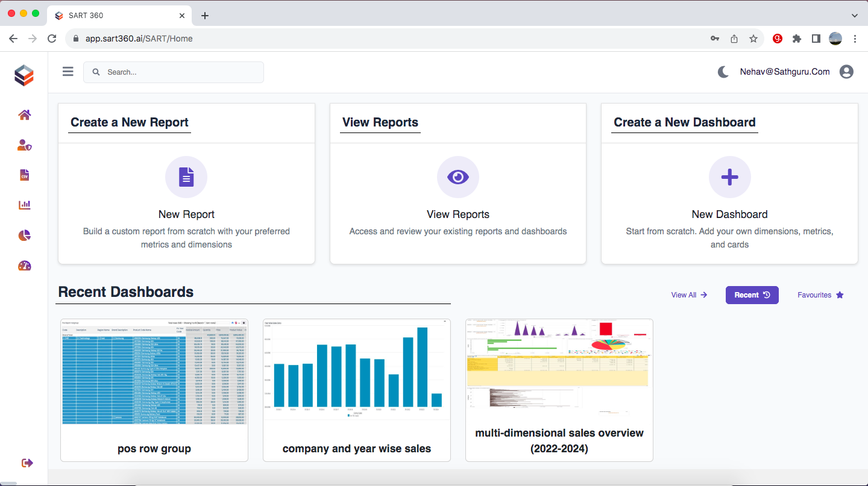Open the New Dashboard plus icon

click(x=729, y=176)
